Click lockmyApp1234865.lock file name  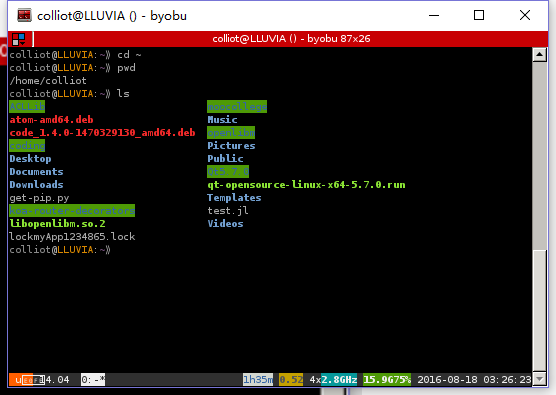coord(72,237)
